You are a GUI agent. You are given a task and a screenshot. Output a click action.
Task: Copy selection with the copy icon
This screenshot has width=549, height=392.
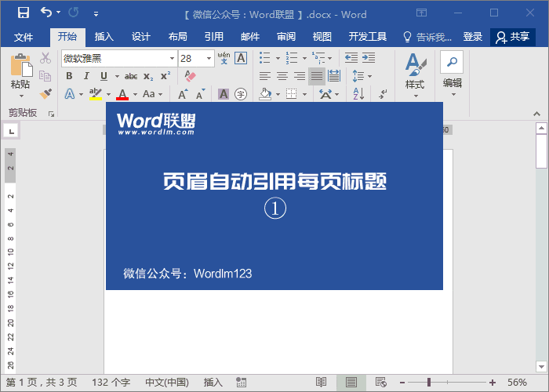45,76
